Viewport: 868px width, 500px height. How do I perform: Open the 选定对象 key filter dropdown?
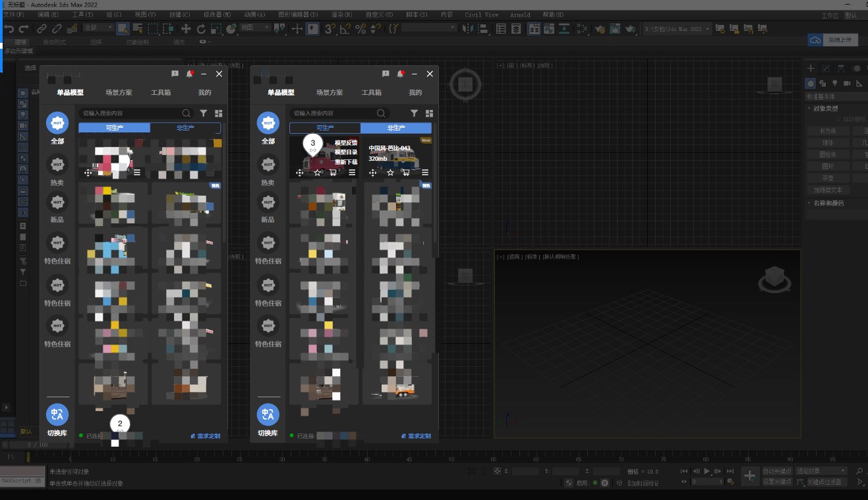821,471
